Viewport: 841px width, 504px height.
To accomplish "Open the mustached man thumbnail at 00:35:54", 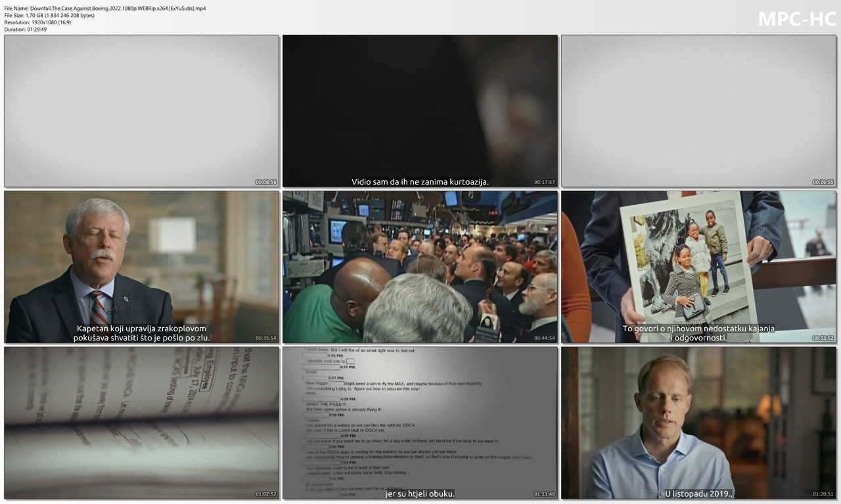I will 142,267.
